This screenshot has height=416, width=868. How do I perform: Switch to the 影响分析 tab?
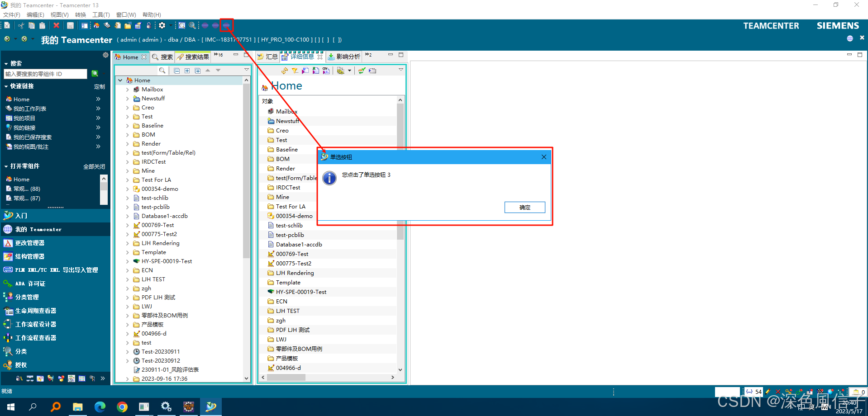pos(344,57)
